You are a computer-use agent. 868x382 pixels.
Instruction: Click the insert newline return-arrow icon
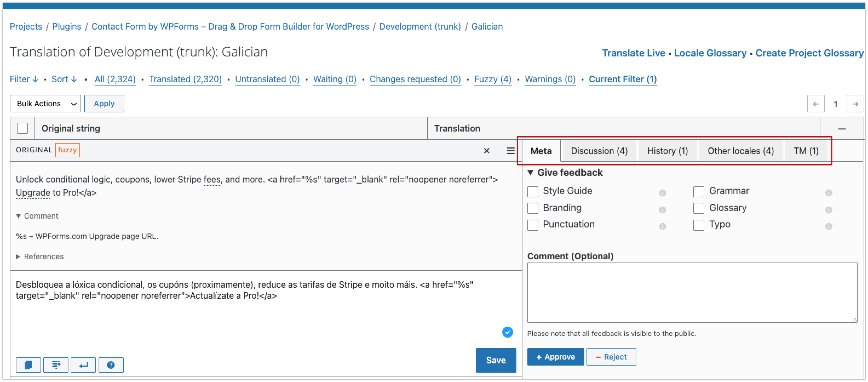click(83, 365)
